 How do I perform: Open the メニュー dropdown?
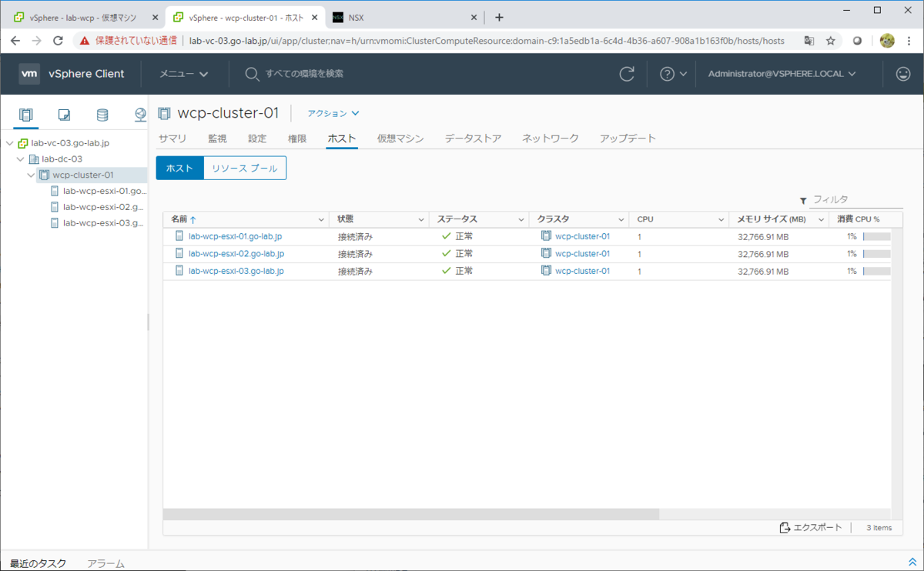coord(184,74)
